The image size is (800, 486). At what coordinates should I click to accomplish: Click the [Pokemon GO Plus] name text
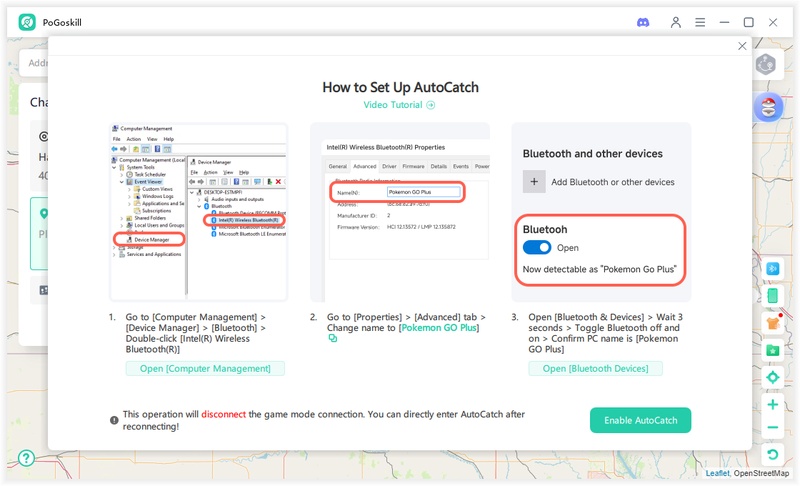[439, 327]
